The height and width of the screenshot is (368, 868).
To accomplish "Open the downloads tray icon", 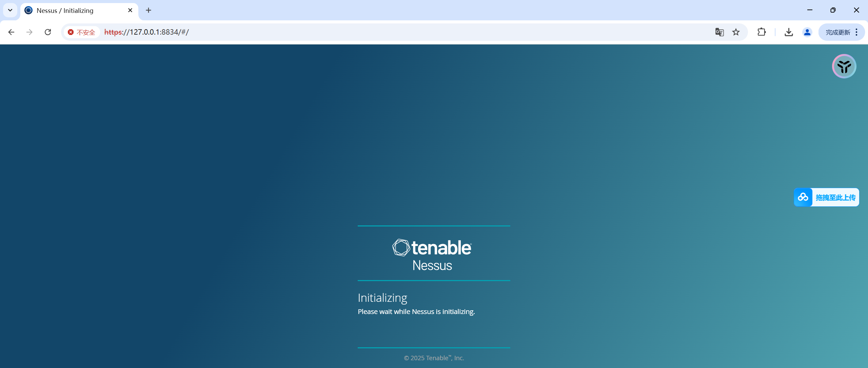I will [789, 32].
